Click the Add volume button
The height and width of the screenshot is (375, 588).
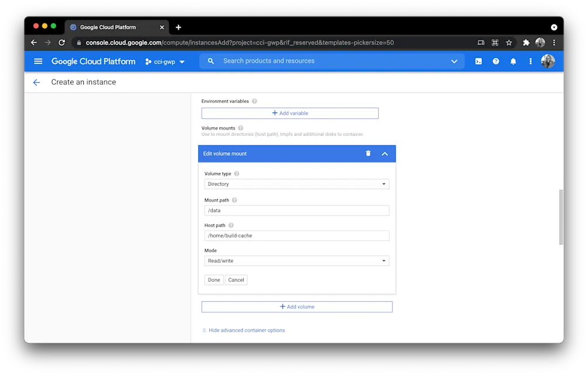pyautogui.click(x=297, y=306)
